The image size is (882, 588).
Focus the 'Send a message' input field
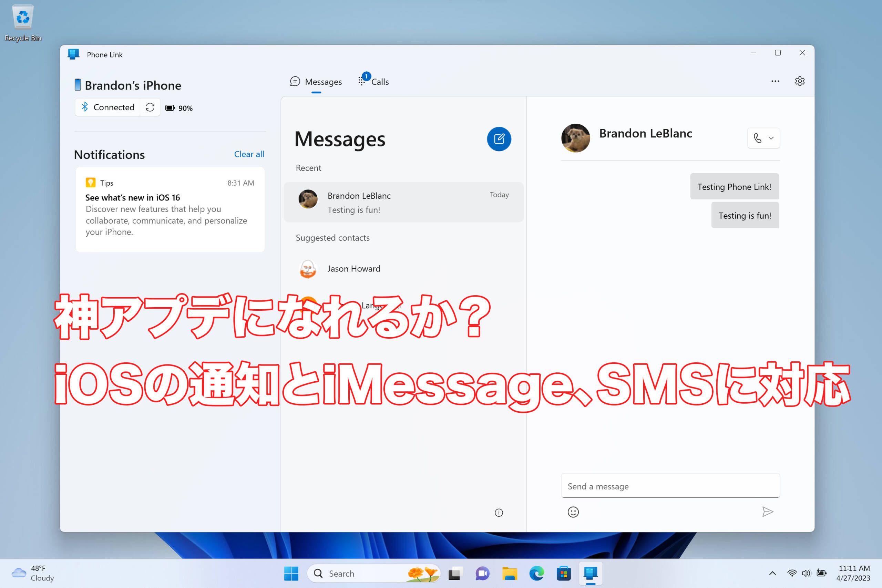[670, 486]
